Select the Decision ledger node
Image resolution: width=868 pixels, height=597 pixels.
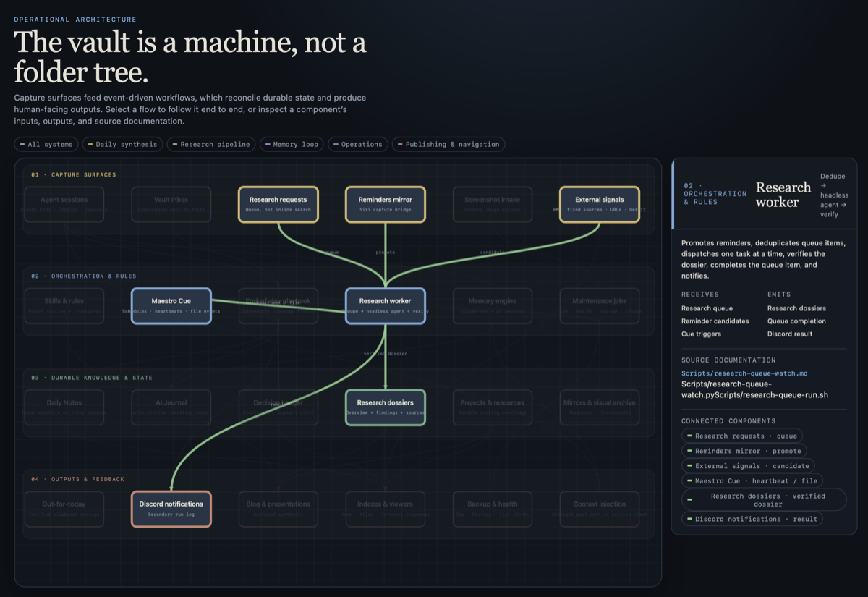point(278,407)
